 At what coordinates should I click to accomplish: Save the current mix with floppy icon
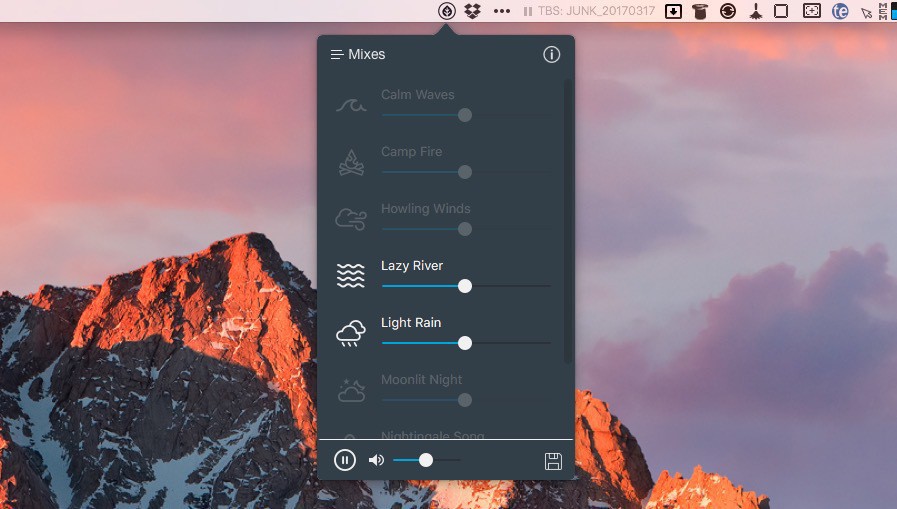[x=553, y=461]
